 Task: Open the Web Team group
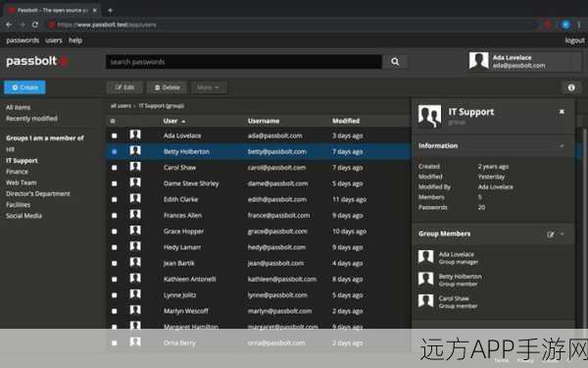21,183
